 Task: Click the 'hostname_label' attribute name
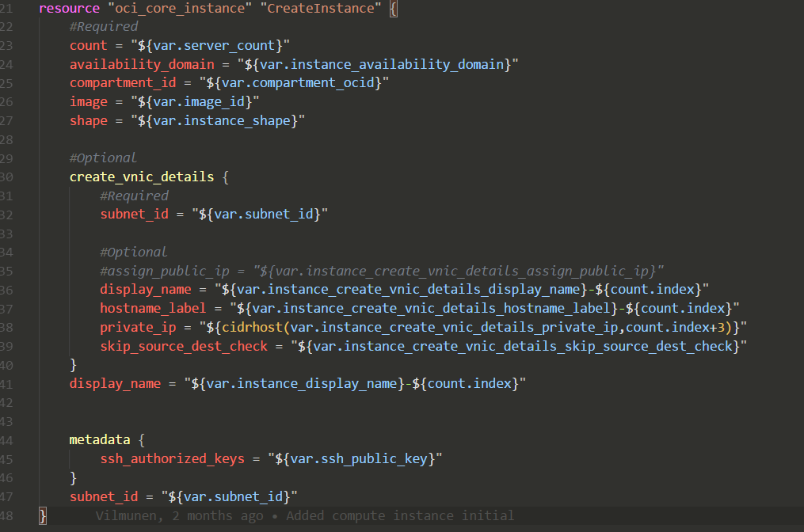(x=153, y=308)
